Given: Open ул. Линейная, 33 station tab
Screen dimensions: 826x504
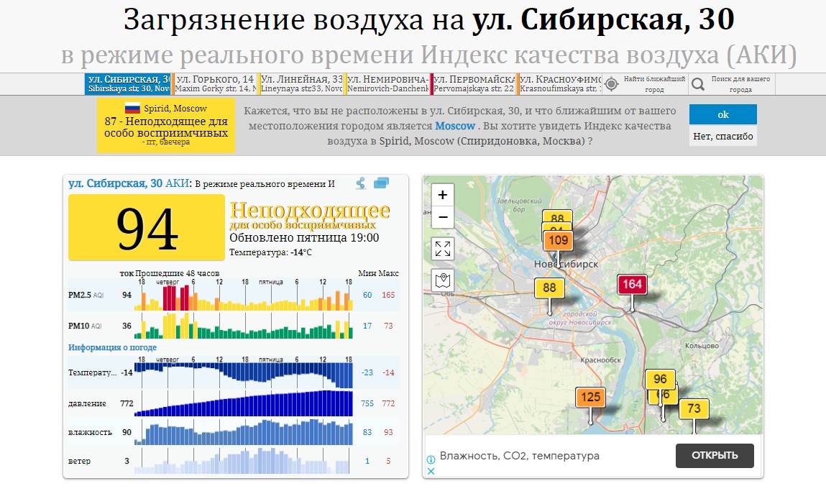Looking at the screenshot, I should point(301,84).
